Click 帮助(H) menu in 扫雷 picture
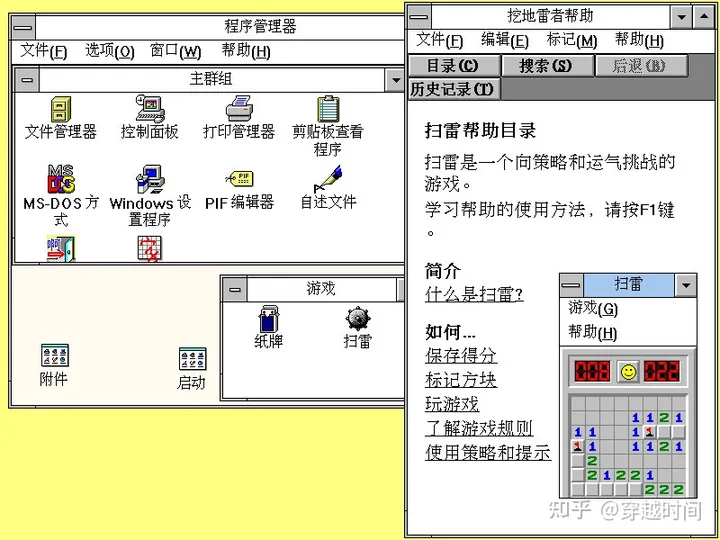This screenshot has width=720, height=540. [593, 332]
